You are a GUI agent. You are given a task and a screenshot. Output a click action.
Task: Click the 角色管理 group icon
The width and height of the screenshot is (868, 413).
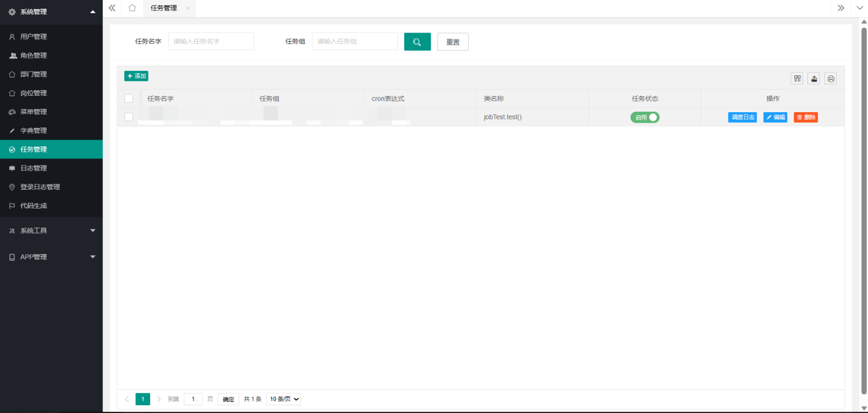[x=13, y=56]
